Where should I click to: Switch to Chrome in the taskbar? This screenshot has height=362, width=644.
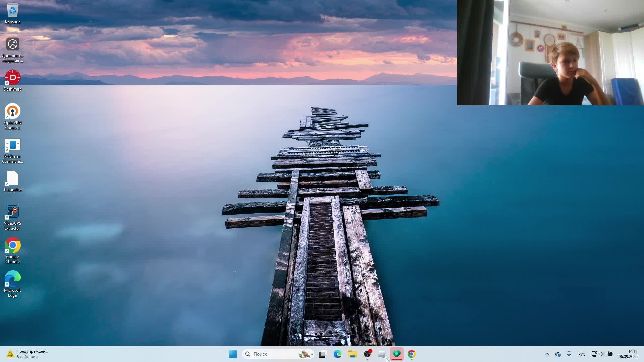[x=412, y=354]
